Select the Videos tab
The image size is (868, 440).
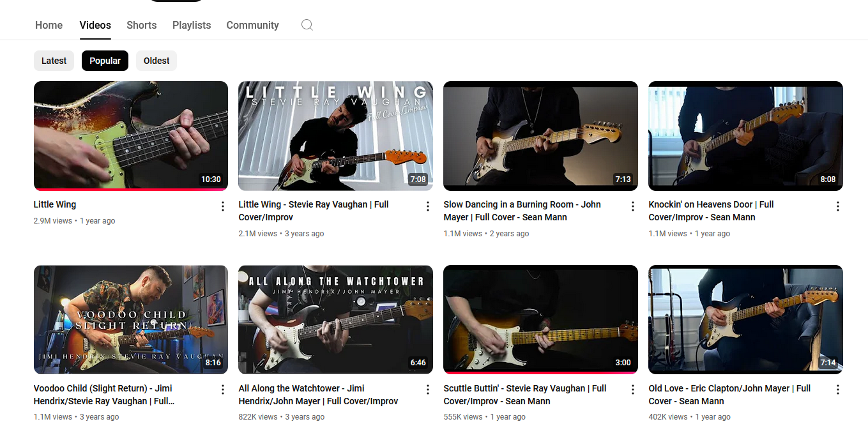(x=95, y=25)
